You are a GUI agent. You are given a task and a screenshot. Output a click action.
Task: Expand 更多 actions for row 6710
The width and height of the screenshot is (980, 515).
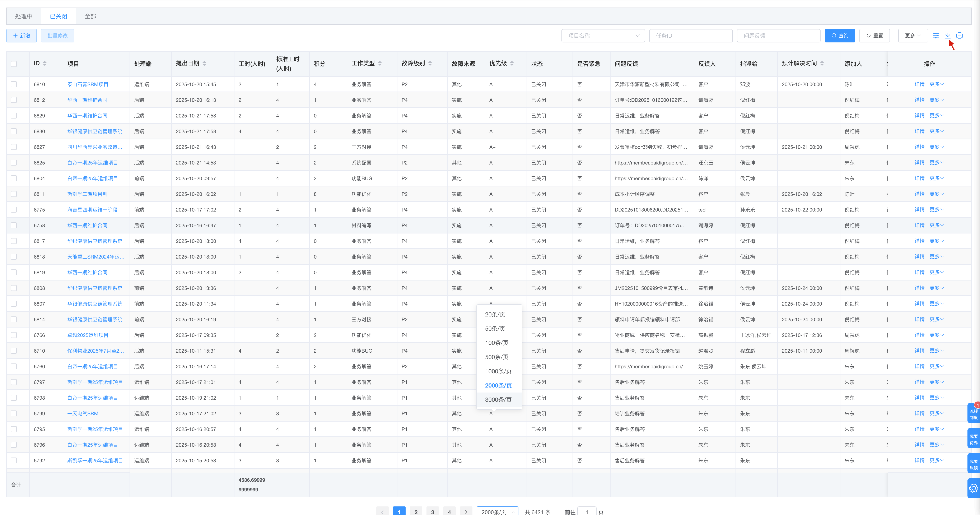coord(937,351)
